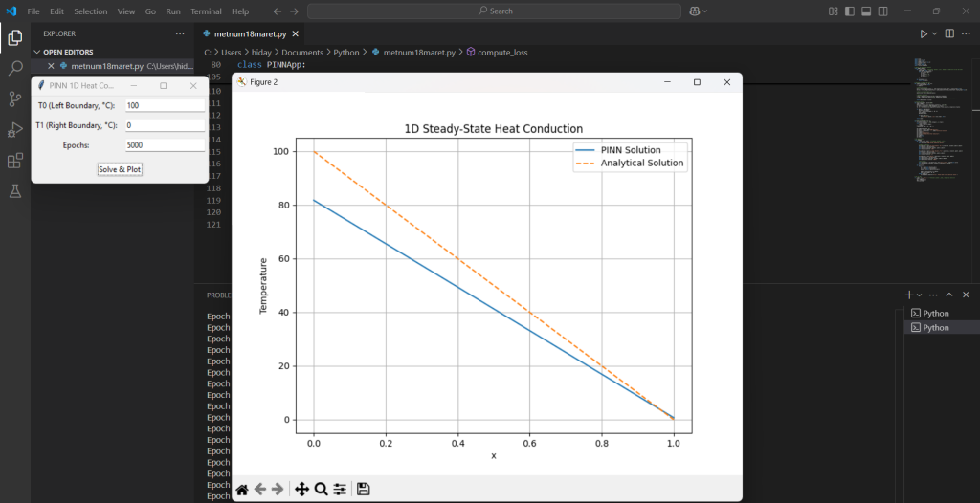Open the Testing flask icon in the activity bar
The width and height of the screenshot is (980, 503).
15,191
